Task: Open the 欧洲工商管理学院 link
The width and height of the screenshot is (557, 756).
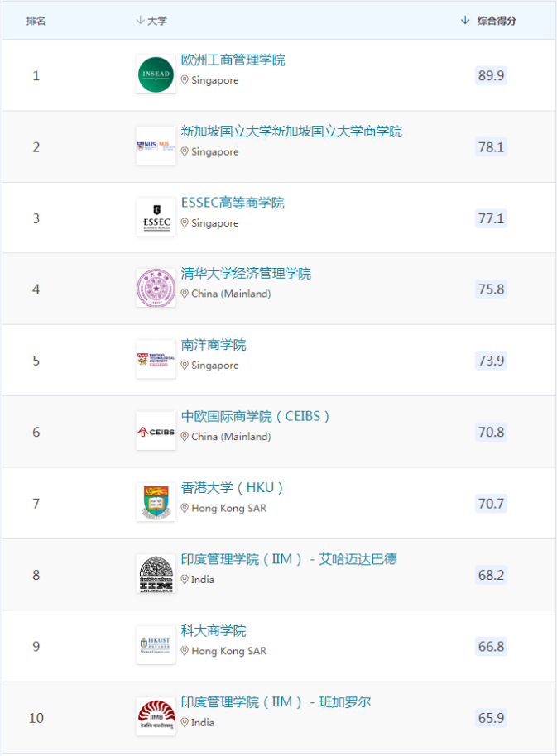Action: click(x=233, y=60)
